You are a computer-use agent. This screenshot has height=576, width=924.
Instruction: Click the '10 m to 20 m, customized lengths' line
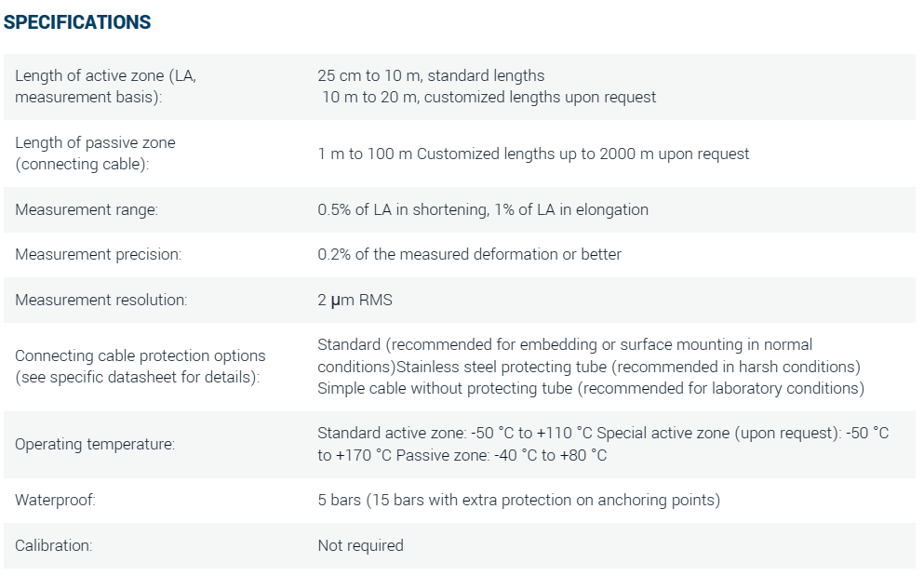pyautogui.click(x=489, y=97)
